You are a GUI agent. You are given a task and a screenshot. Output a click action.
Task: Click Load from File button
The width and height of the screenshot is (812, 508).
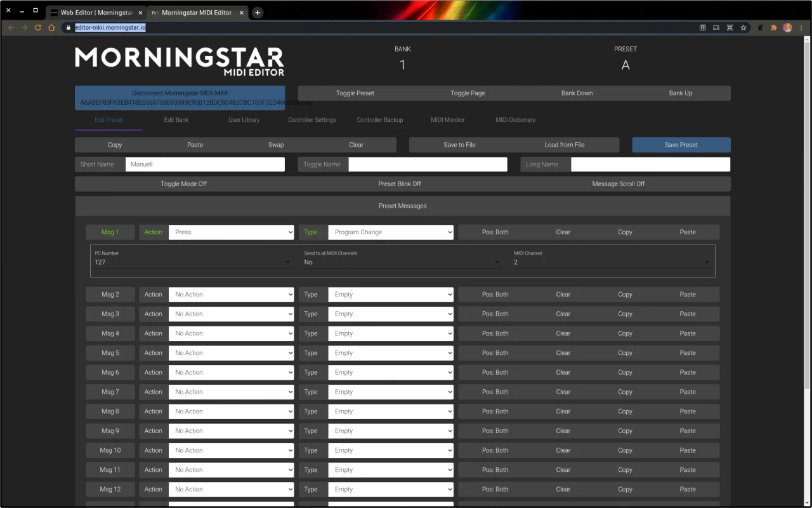(x=564, y=145)
